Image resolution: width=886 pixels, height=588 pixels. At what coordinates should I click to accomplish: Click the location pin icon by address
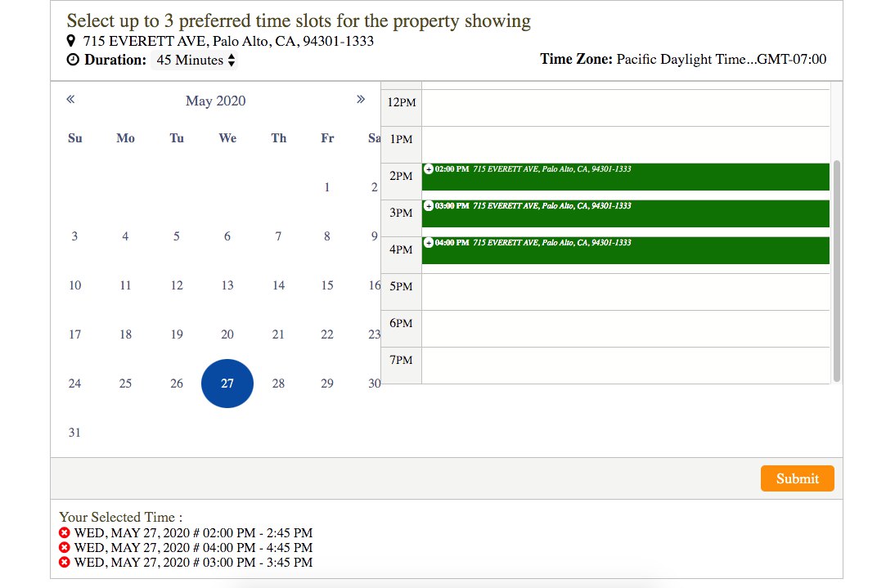tap(70, 41)
